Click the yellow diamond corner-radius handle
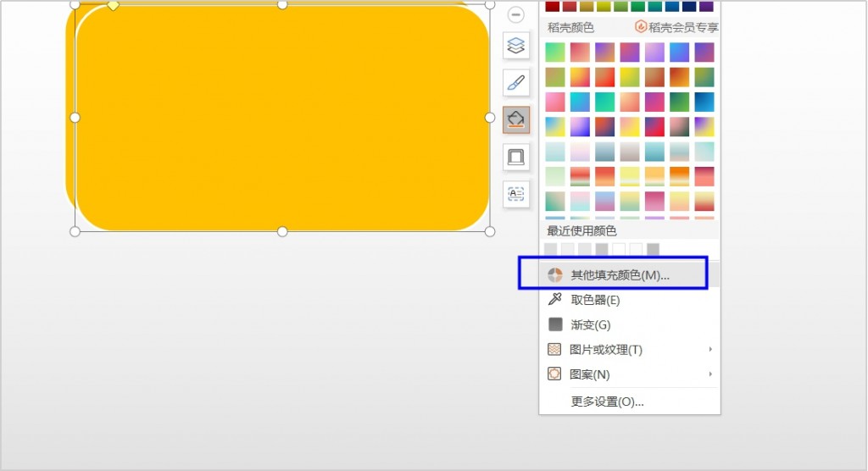The image size is (868, 471). [113, 6]
